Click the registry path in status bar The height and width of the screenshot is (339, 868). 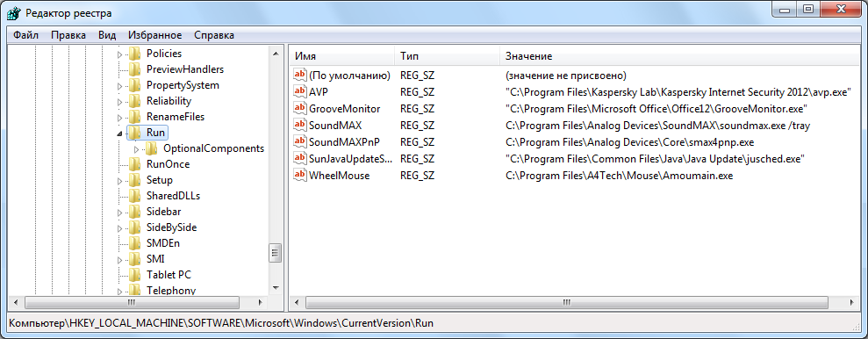tap(221, 322)
